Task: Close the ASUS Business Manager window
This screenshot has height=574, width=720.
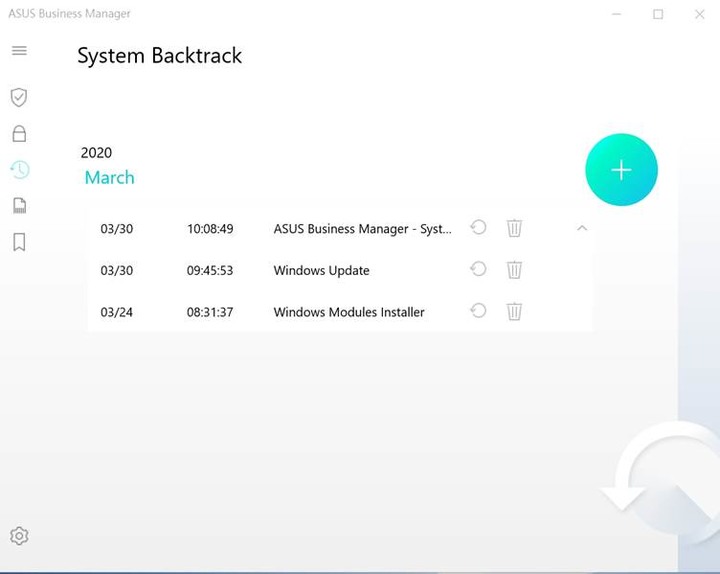Action: point(699,14)
